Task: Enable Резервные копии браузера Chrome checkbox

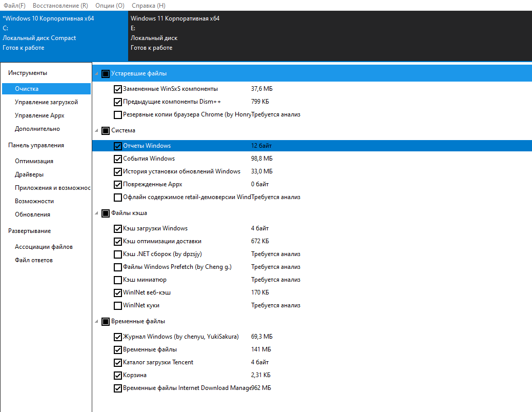Action: pyautogui.click(x=118, y=115)
